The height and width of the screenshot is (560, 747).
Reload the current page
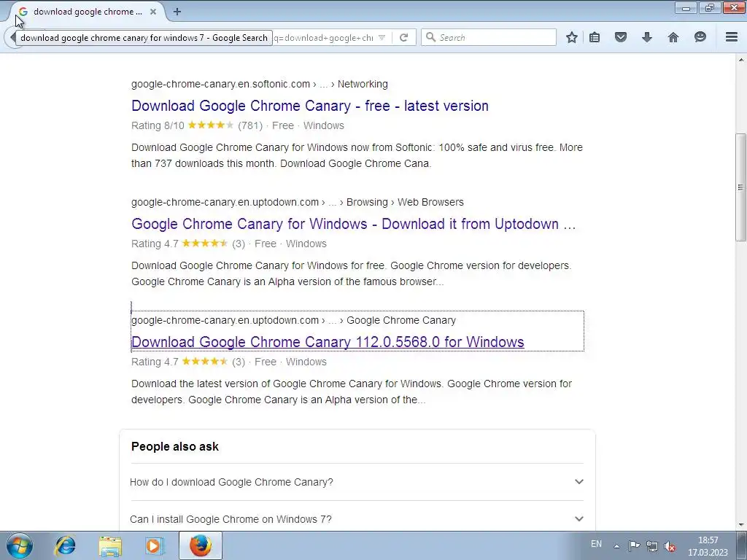(x=403, y=37)
